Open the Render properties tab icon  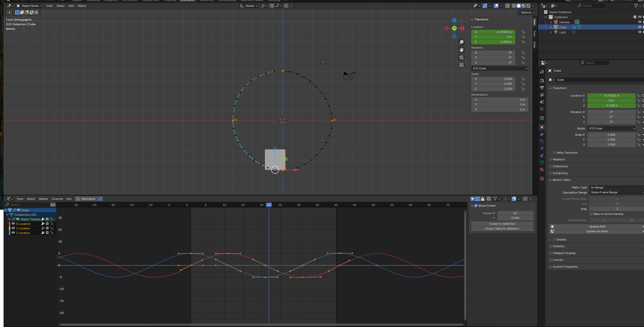pos(542,80)
